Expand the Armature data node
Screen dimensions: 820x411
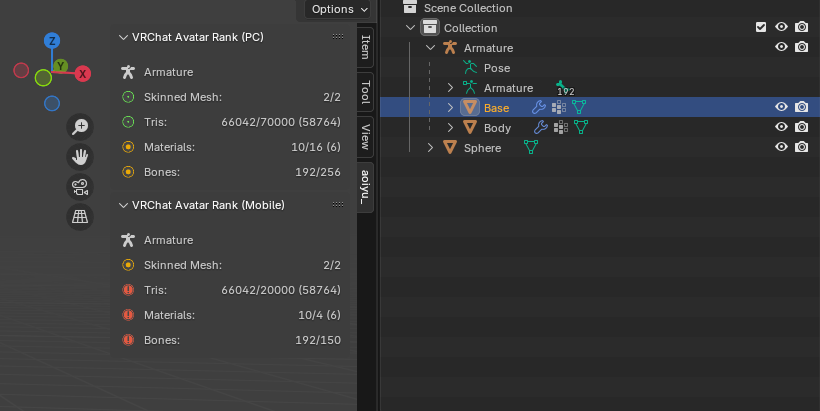[x=450, y=87]
